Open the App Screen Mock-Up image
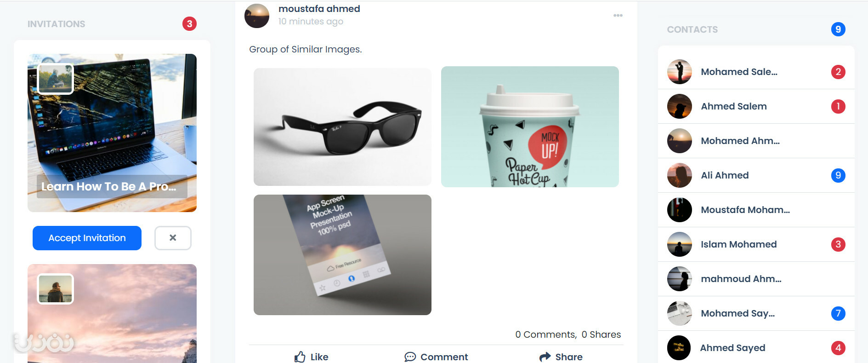868x363 pixels. pos(342,255)
